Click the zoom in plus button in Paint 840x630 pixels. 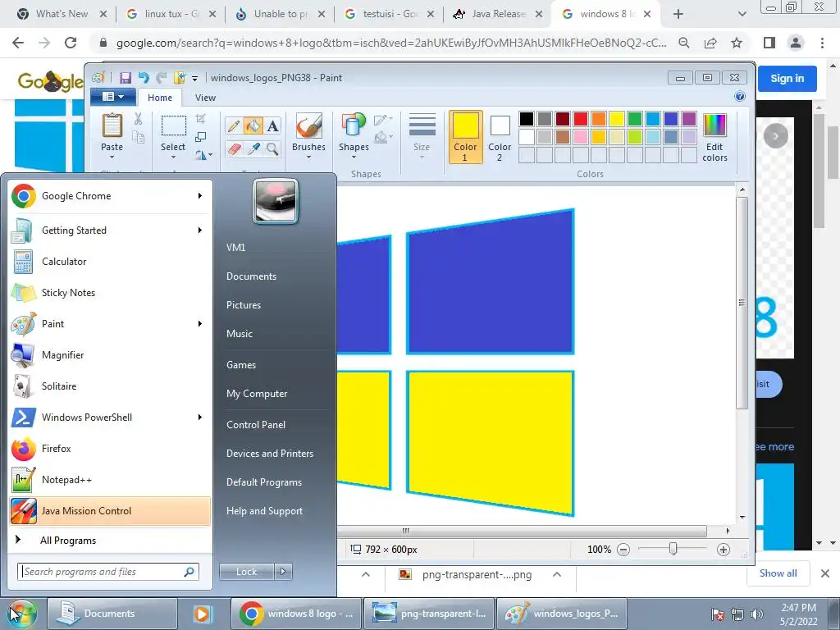pos(724,550)
